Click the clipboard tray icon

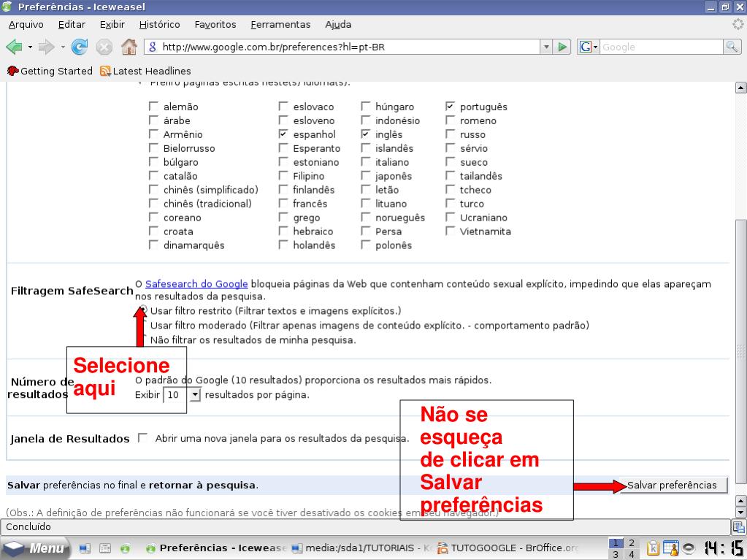tap(653, 548)
